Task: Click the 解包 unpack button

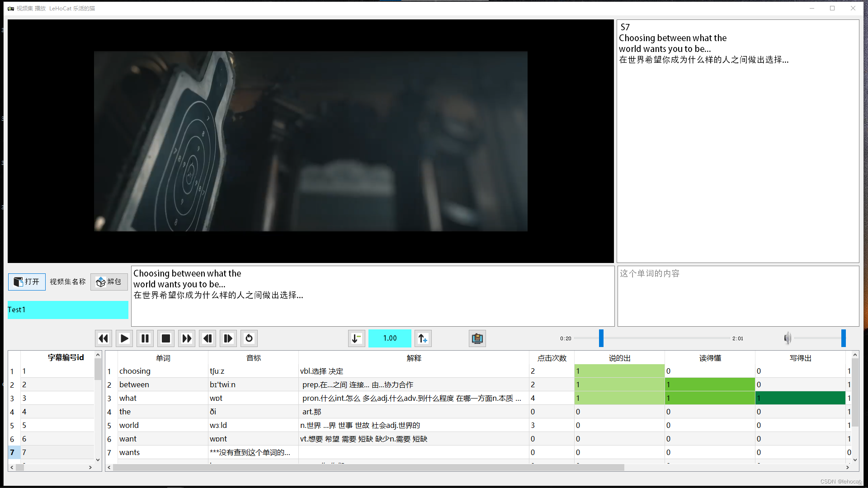Action: 109,282
